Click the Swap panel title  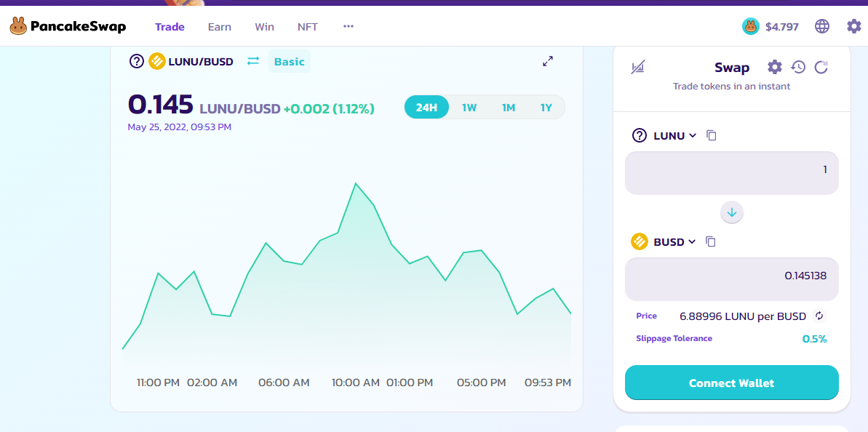coord(732,68)
